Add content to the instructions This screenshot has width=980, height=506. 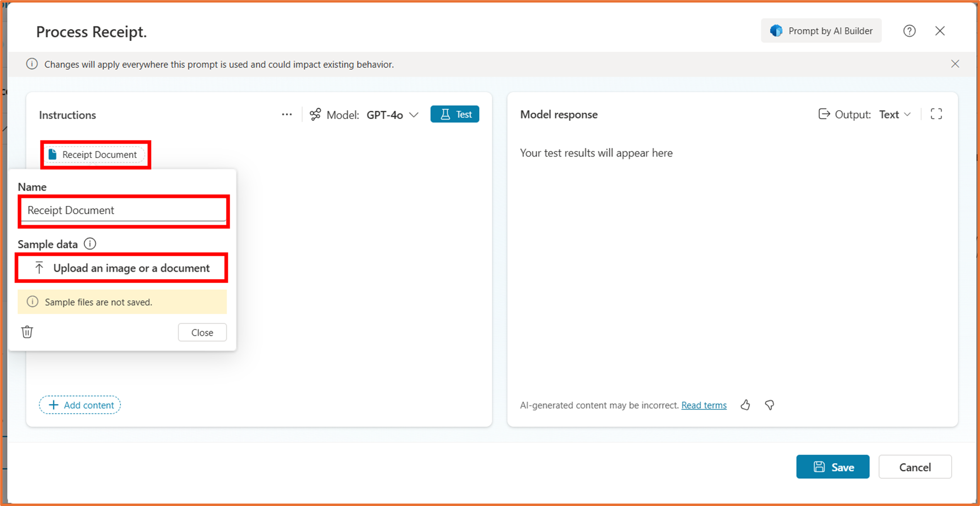click(80, 405)
